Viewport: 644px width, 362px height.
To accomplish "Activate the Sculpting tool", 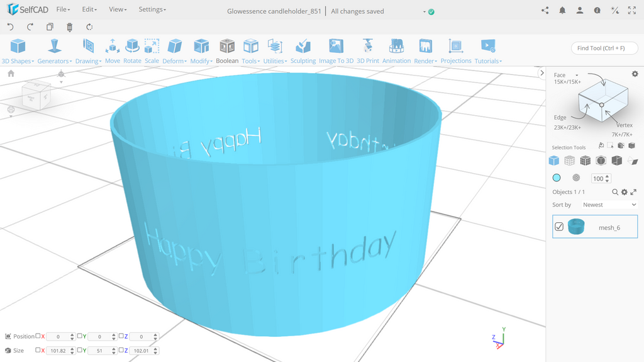I will coord(303,51).
